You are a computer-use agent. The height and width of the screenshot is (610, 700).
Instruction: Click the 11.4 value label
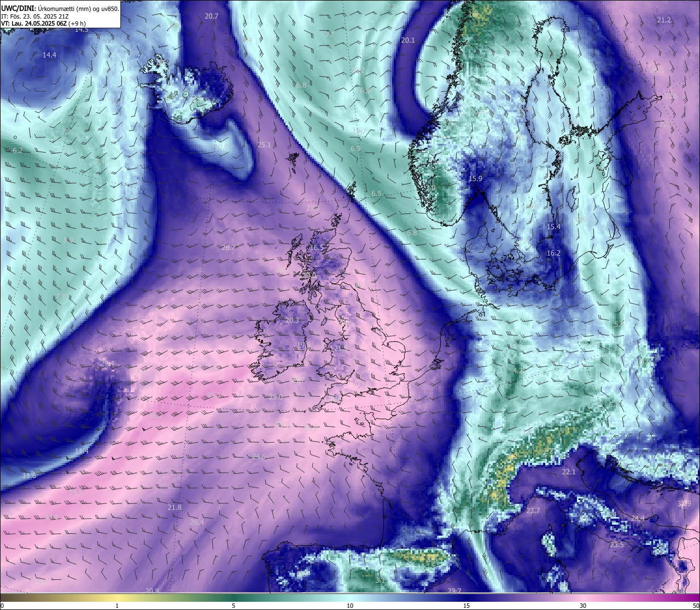tap(81, 451)
